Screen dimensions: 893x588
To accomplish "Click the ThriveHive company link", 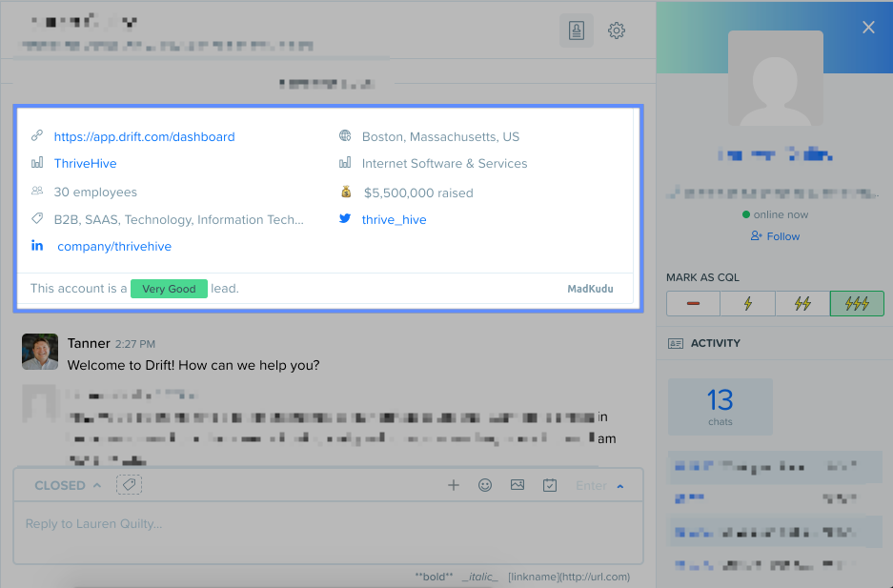I will [x=87, y=163].
